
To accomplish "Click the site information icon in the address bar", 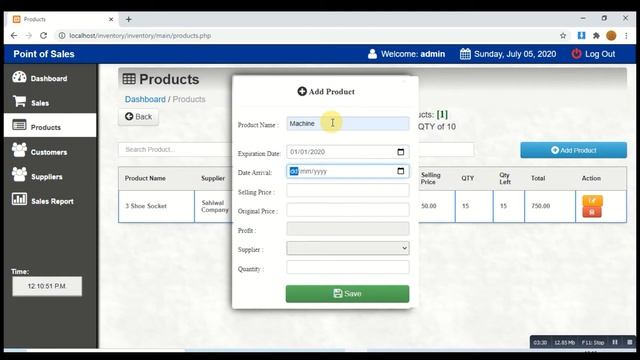I will coord(62,36).
